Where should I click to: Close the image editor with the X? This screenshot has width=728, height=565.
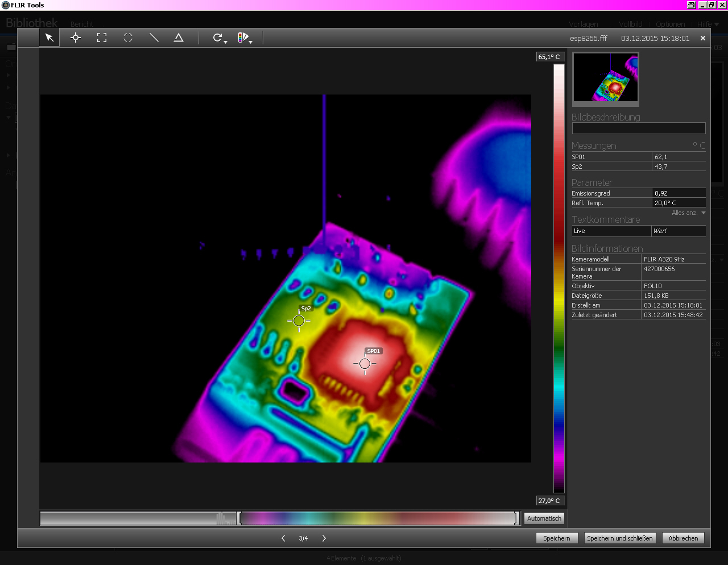[x=703, y=38]
